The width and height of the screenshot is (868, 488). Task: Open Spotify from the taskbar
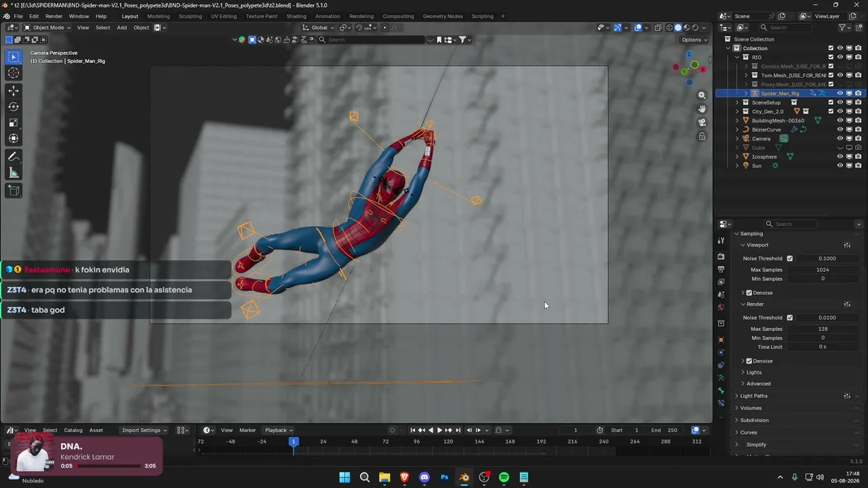(504, 477)
